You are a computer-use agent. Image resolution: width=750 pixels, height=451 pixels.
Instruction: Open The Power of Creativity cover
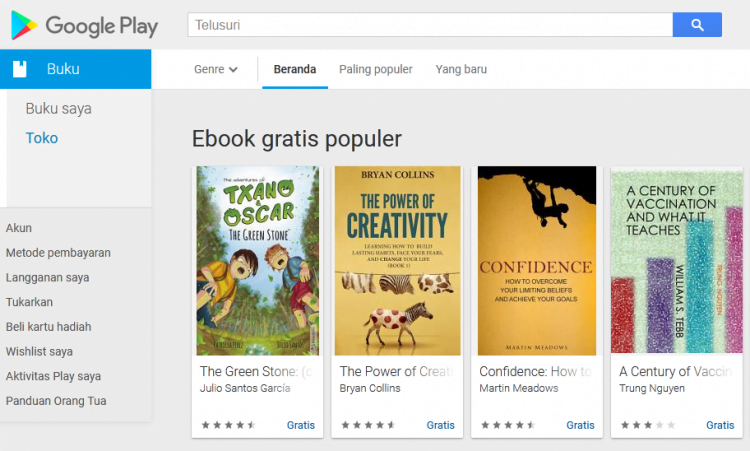(x=397, y=261)
